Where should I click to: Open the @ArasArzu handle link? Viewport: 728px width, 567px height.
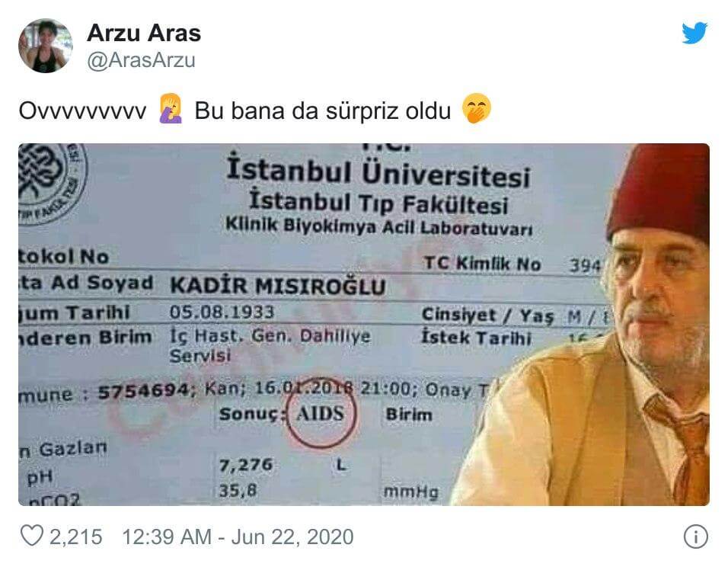point(141,60)
